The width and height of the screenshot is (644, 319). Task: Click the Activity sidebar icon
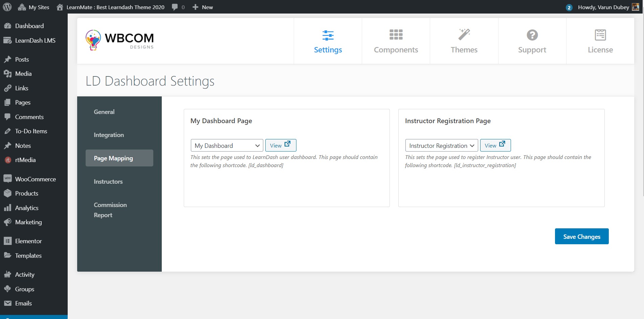click(7, 275)
